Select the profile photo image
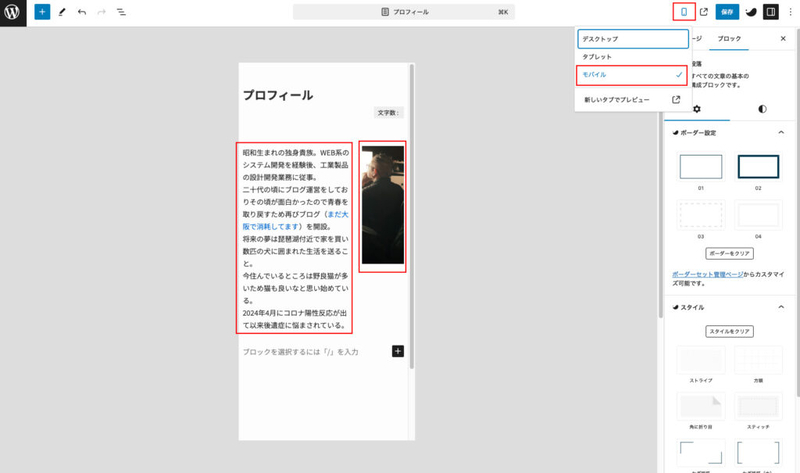The height and width of the screenshot is (473, 800). point(383,205)
